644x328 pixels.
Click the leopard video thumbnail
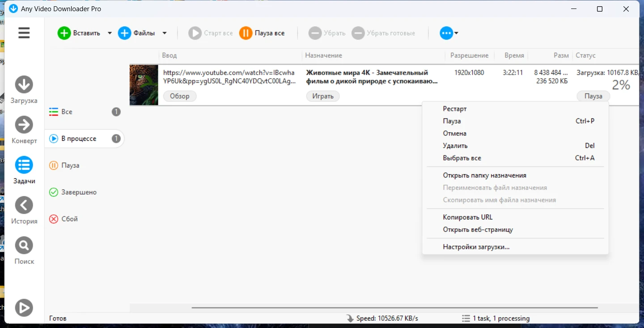[x=144, y=85]
